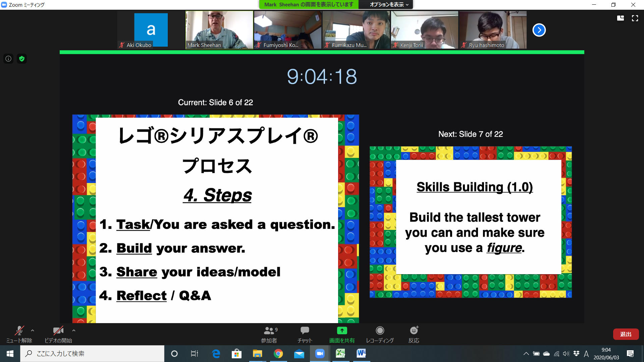
Task: Click battery status icon in tray
Action: tap(536, 354)
